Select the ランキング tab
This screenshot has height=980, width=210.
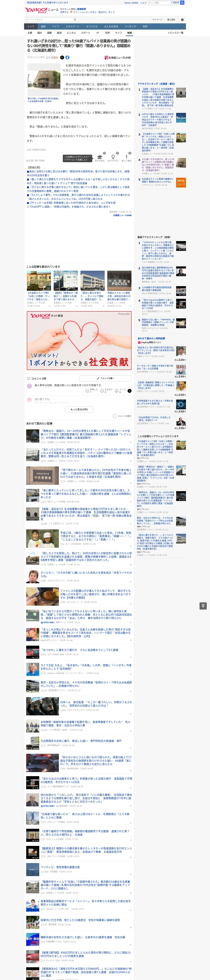click(x=130, y=27)
